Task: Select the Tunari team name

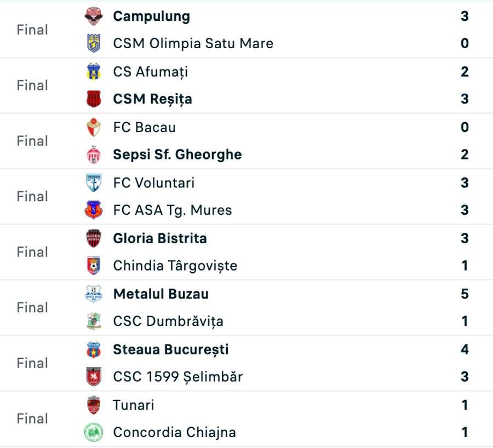Action: [134, 405]
